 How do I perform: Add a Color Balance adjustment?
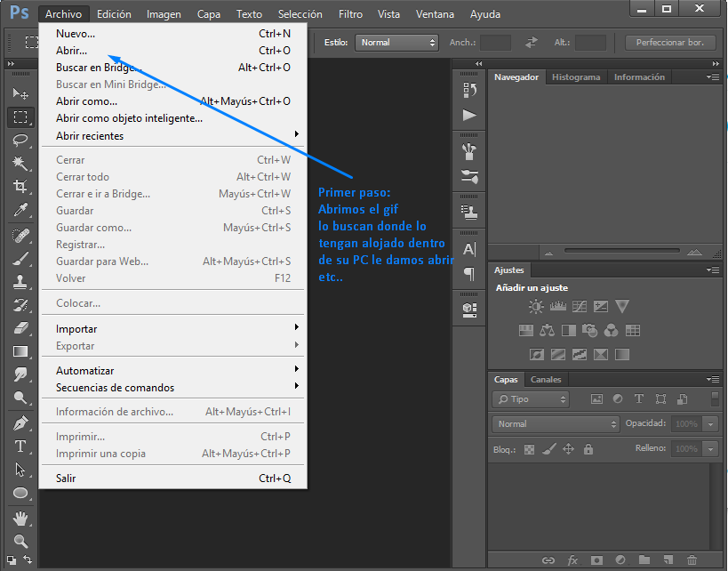(547, 330)
